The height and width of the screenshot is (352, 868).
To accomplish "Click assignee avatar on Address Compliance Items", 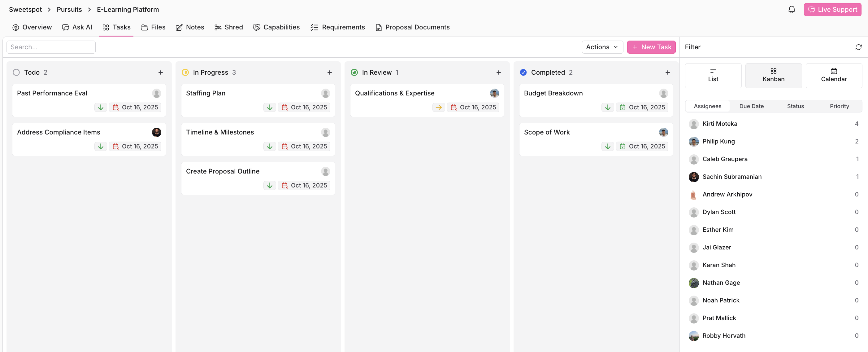I will tap(156, 132).
